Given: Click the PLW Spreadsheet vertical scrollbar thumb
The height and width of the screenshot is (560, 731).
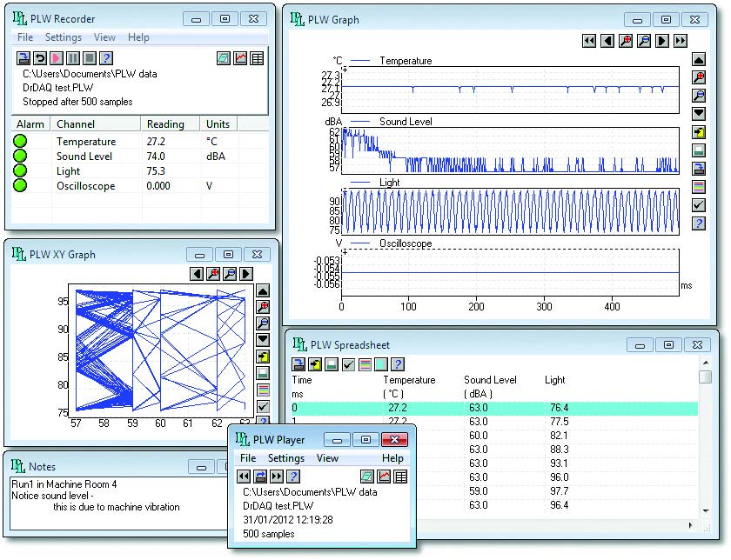Looking at the screenshot, I should (705, 377).
